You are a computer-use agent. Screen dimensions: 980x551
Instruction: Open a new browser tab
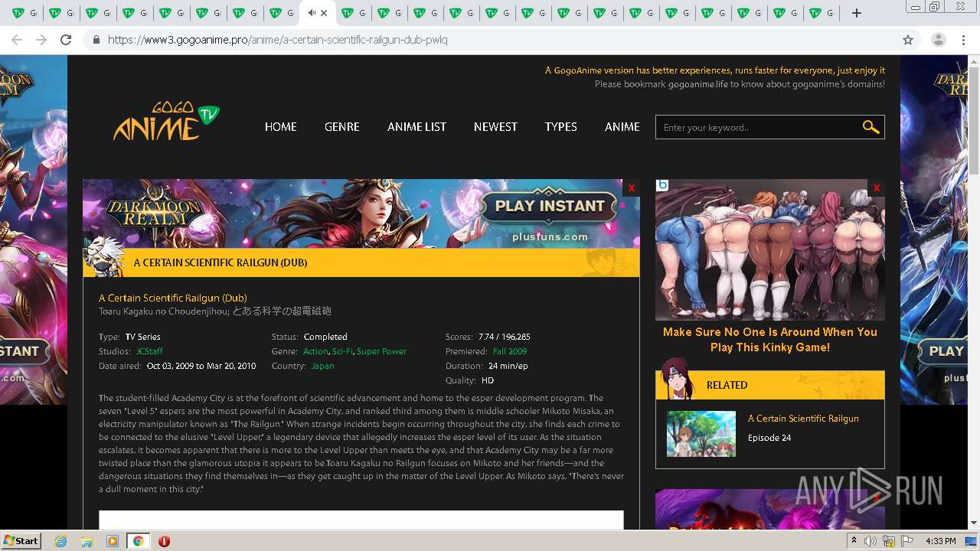[857, 13]
